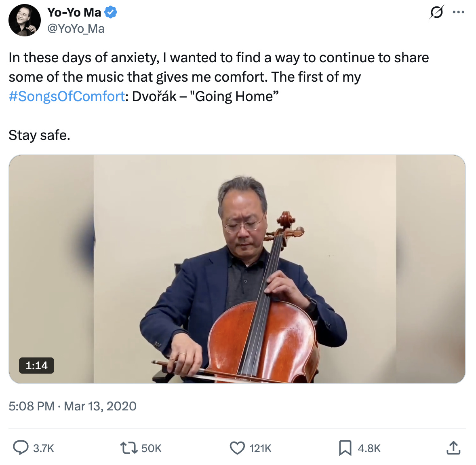Viewport: 476px width, 465px height.
Task: Open Yo-Yo Ma's profile avatar
Action: click(x=25, y=20)
